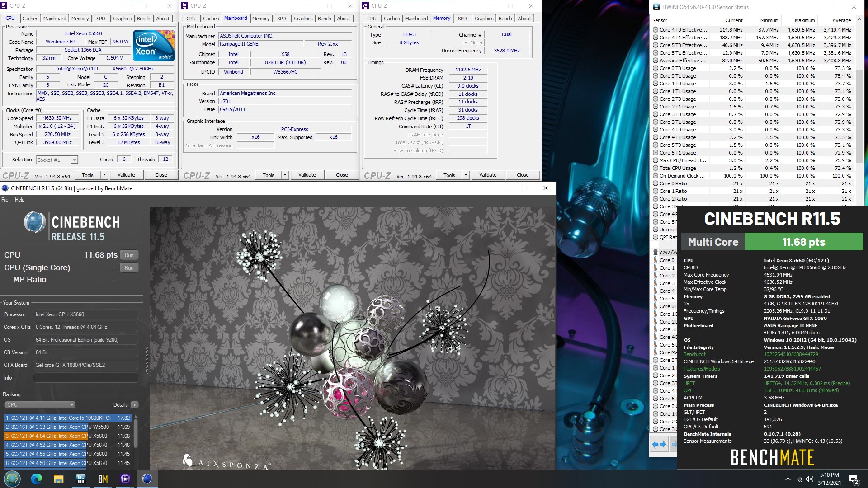Click thermometer icon next to Core 0 temperature
Screen dimensions: 868x488
(x=656, y=260)
